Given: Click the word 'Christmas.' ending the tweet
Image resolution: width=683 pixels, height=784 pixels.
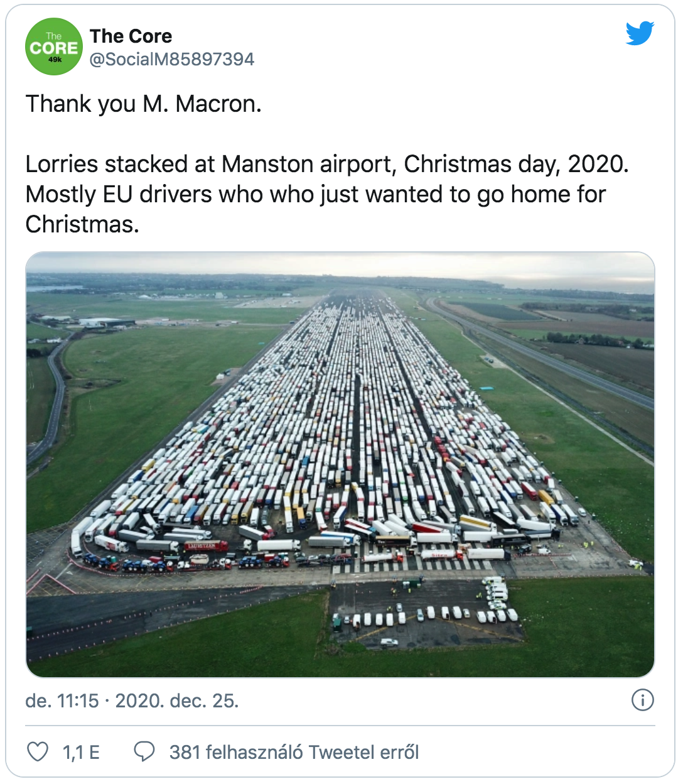Looking at the screenshot, I should (82, 224).
